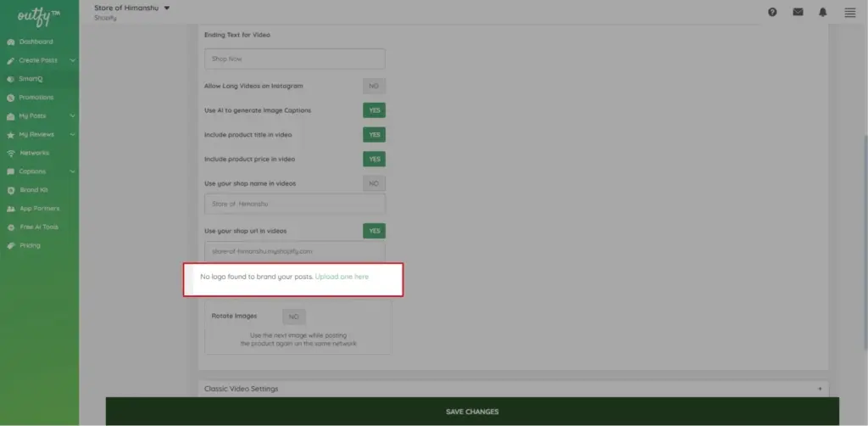Screen dimensions: 868x426
Task: Go to Pricing in sidebar
Action: coord(30,246)
